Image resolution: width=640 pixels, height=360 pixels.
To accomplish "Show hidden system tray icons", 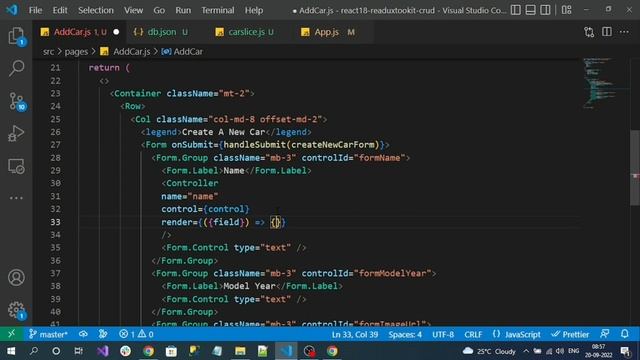I will 526,351.
